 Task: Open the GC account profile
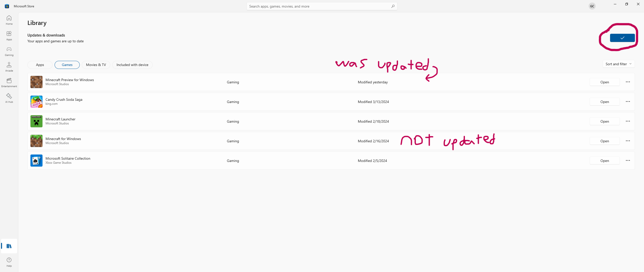(x=592, y=6)
